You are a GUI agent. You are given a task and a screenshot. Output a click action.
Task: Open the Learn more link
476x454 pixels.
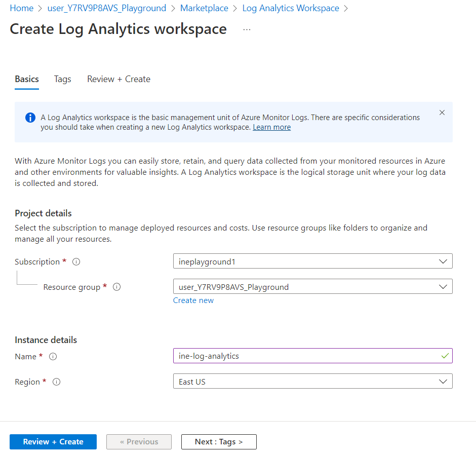272,127
